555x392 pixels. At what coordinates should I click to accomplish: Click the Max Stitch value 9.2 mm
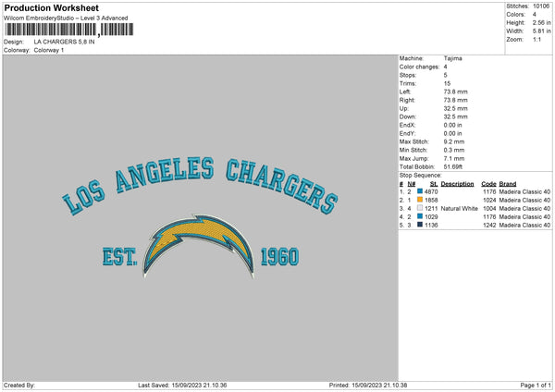click(x=454, y=141)
